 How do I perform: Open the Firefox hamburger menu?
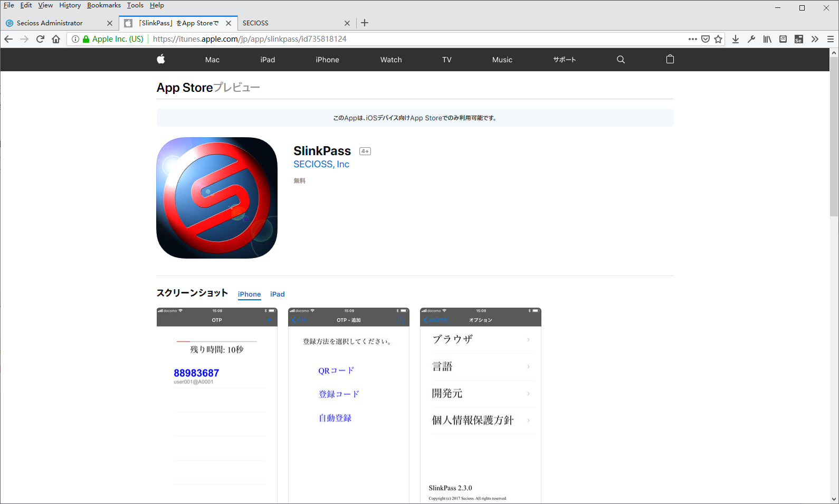(830, 39)
